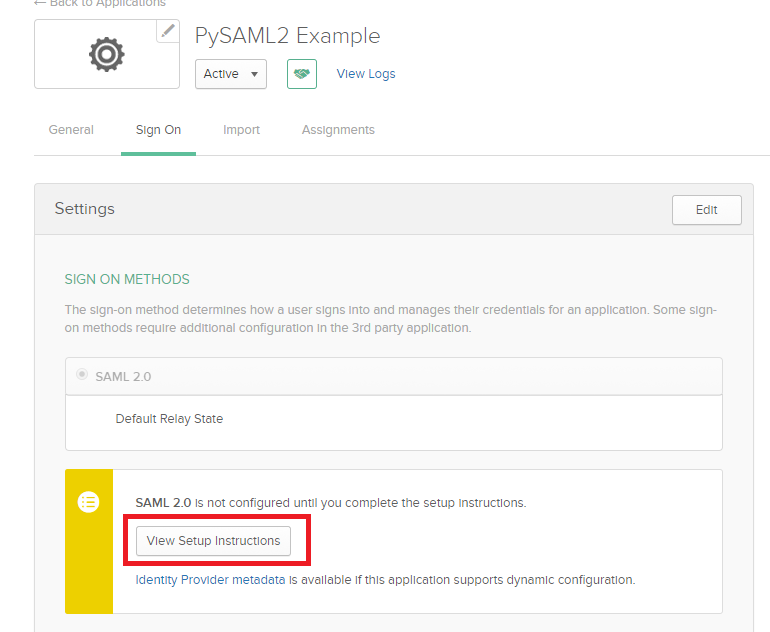Screen dimensions: 770x632
Task: Select the Sign On tab
Action: [x=158, y=130]
